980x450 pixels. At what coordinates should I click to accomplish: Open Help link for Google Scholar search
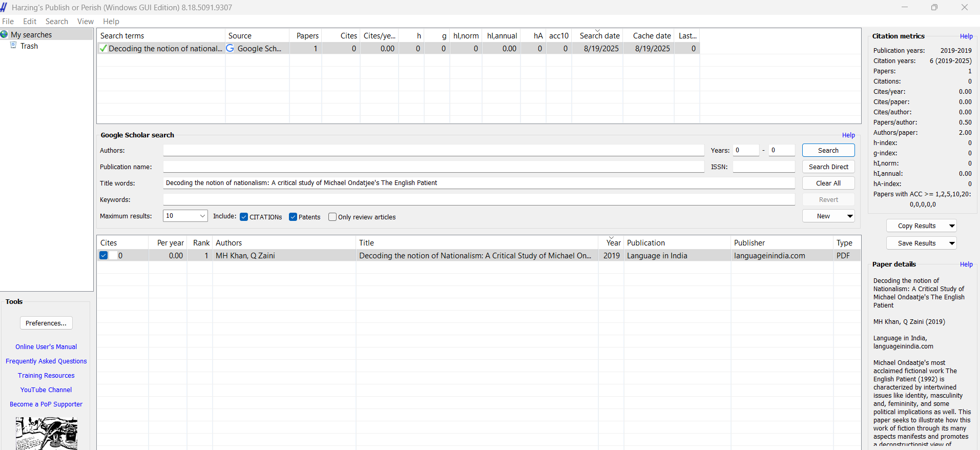click(848, 135)
